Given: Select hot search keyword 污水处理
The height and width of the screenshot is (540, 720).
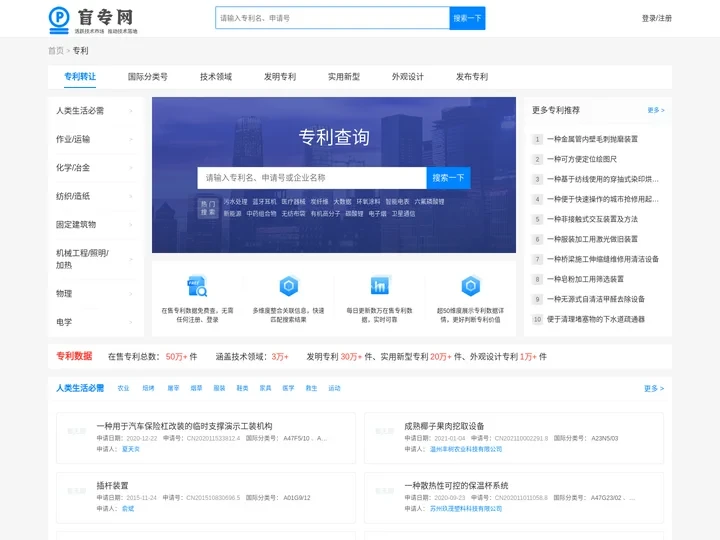Looking at the screenshot, I should click(235, 202).
